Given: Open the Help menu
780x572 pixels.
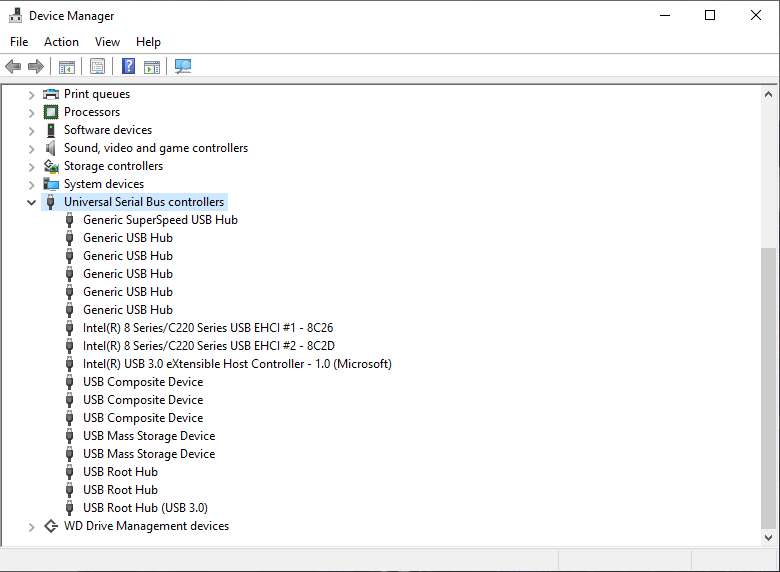Looking at the screenshot, I should 148,42.
